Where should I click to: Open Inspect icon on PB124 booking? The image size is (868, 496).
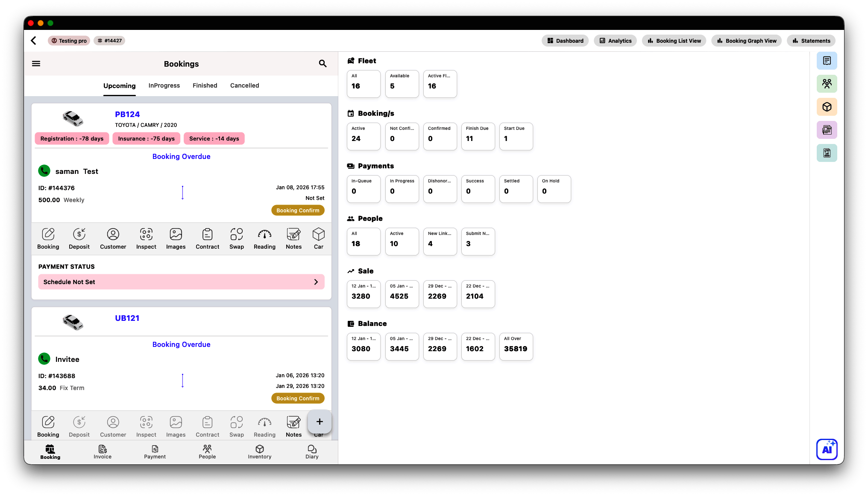pyautogui.click(x=146, y=238)
